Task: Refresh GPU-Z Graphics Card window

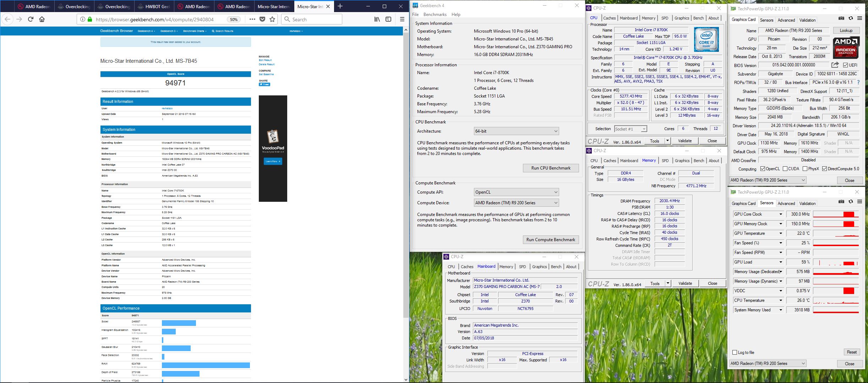Action: click(x=851, y=18)
